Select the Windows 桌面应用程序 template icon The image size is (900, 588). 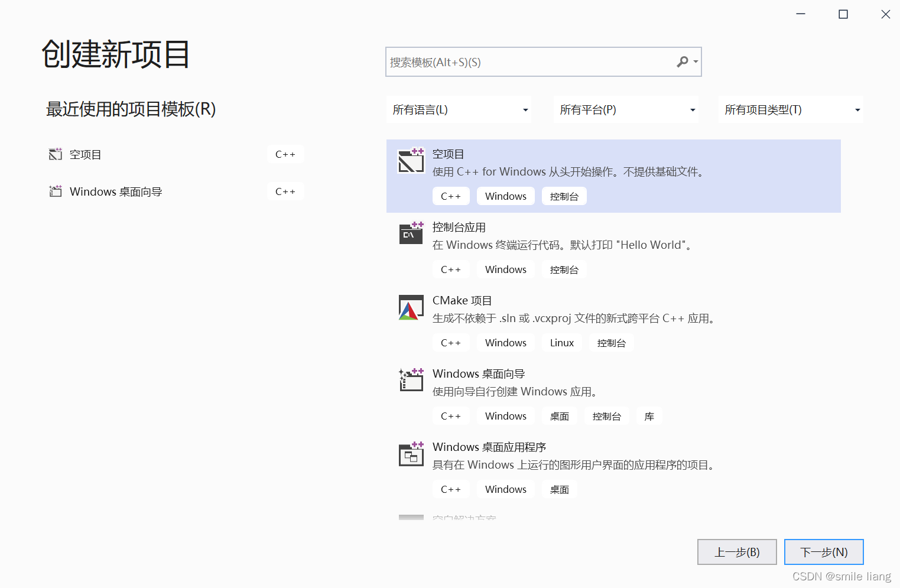coord(411,453)
